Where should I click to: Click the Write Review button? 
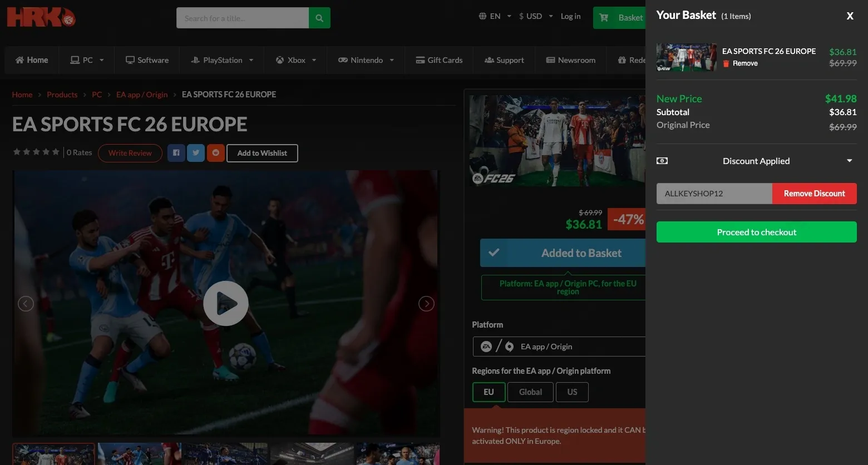(130, 153)
